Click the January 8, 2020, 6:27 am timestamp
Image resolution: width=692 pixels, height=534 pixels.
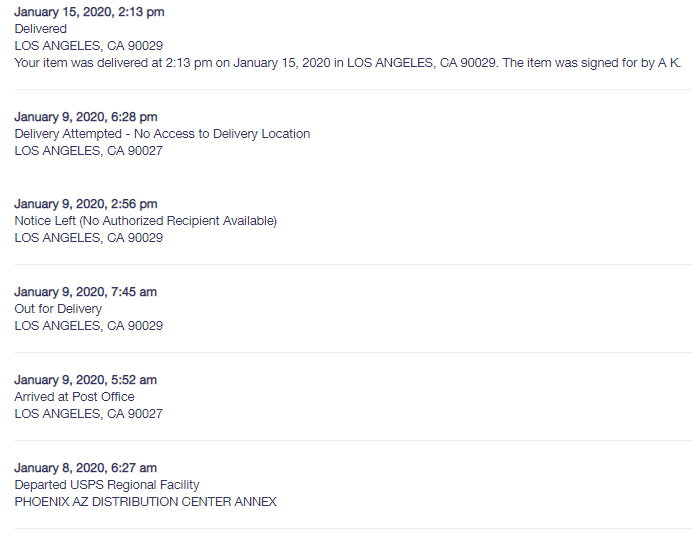point(86,468)
